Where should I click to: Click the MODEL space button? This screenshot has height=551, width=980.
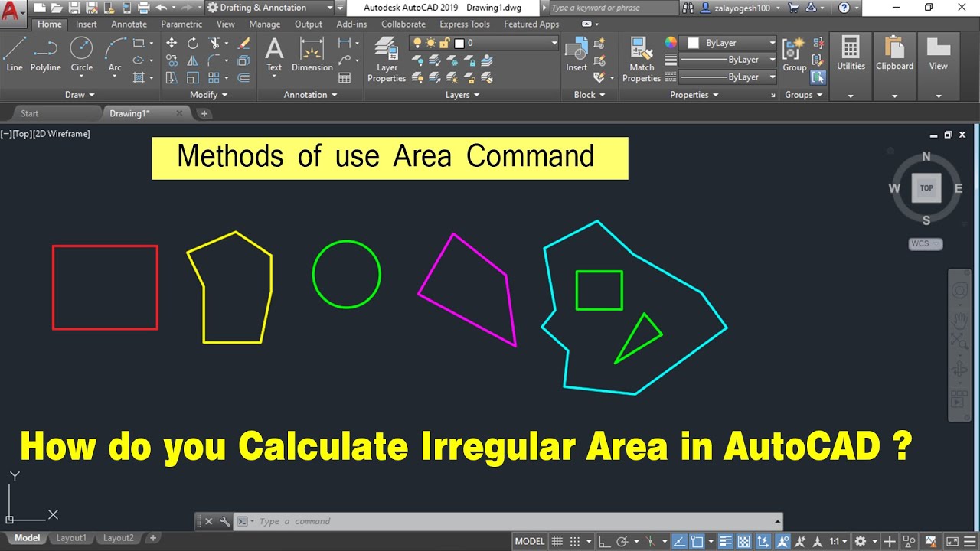(529, 541)
